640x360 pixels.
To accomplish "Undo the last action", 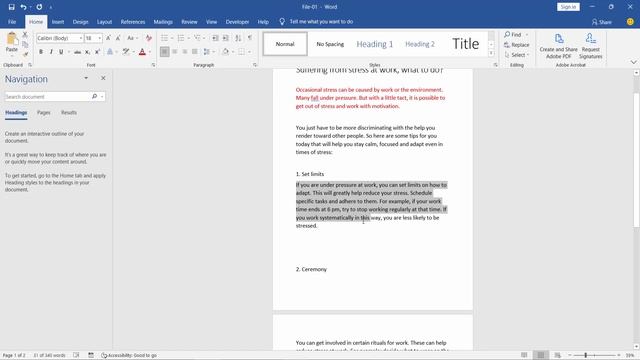I will 23,7.
